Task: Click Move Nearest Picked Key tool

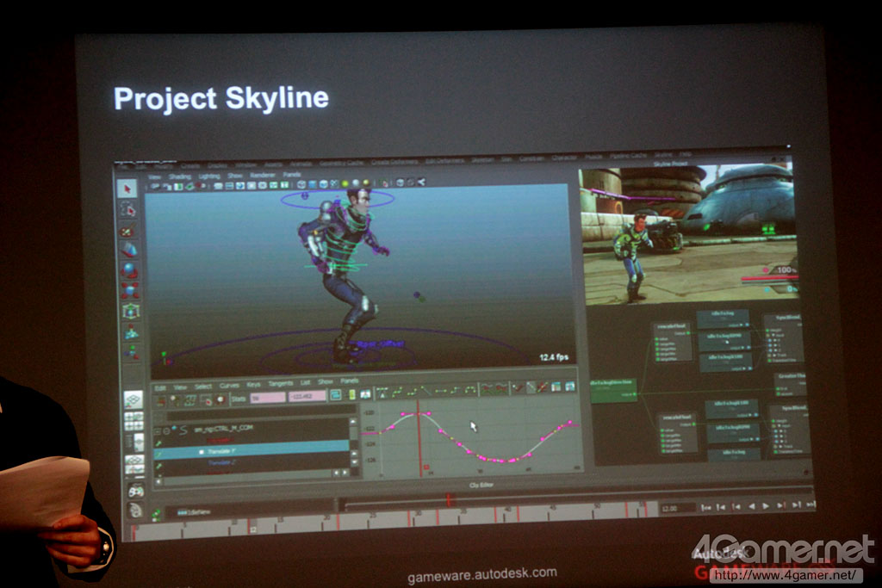Action: (x=161, y=399)
